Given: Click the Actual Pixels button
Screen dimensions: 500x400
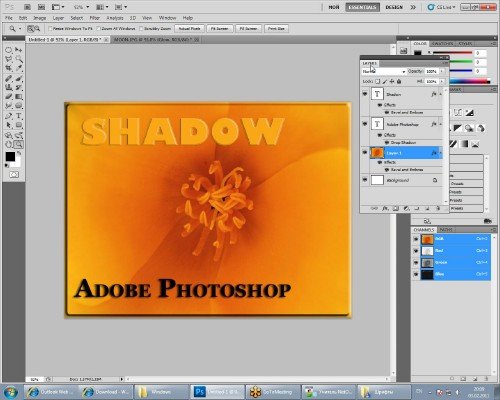Looking at the screenshot, I should point(189,29).
